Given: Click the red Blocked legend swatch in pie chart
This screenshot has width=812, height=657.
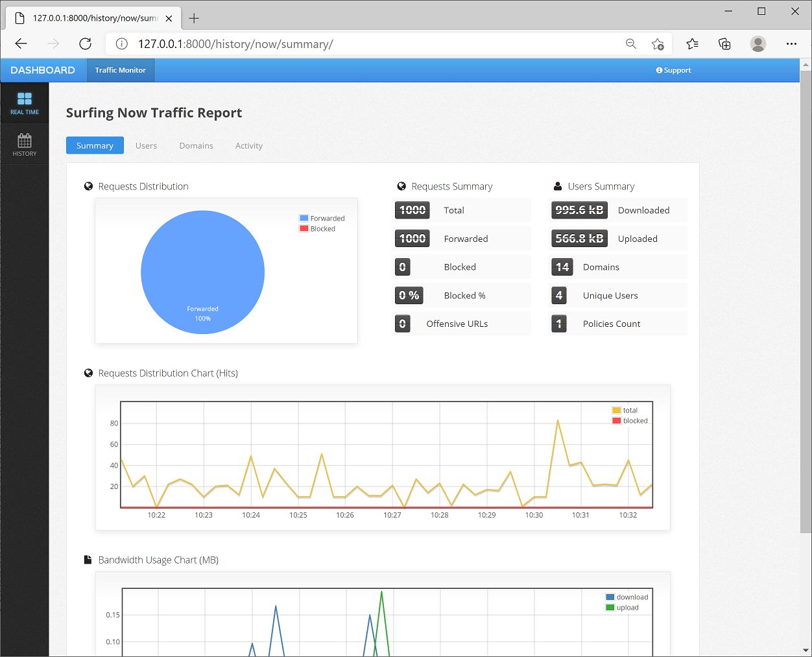Looking at the screenshot, I should (304, 228).
